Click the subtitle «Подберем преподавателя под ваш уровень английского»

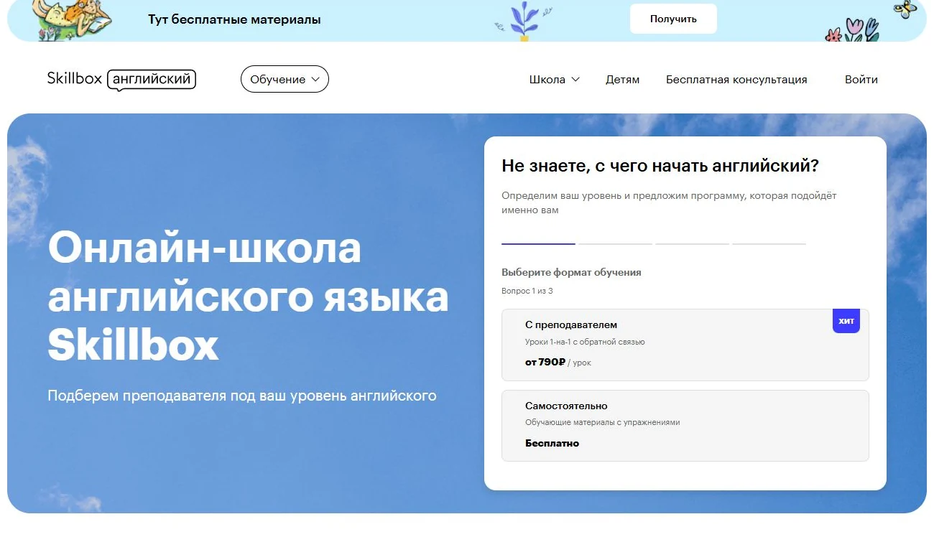pos(242,396)
